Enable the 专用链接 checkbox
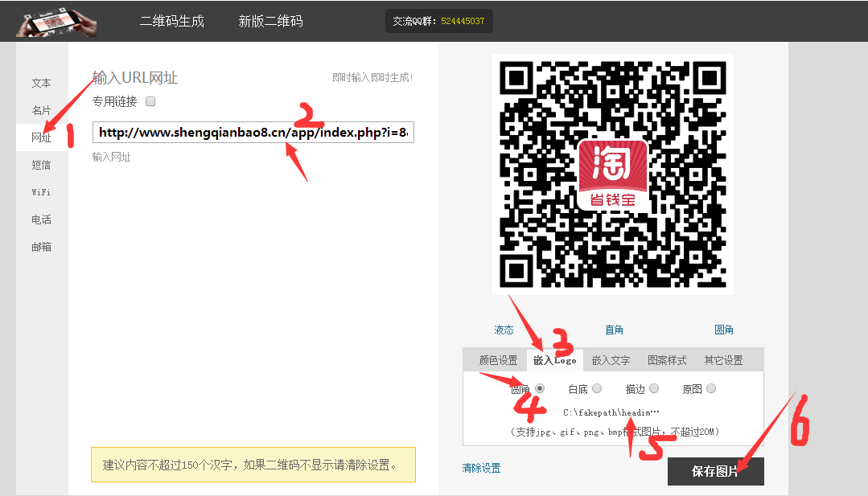The image size is (868, 496). [x=150, y=102]
